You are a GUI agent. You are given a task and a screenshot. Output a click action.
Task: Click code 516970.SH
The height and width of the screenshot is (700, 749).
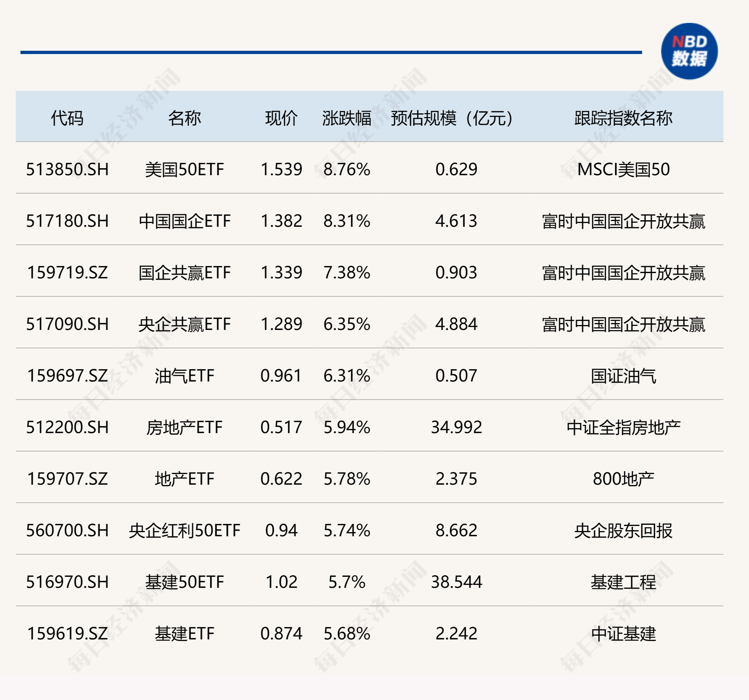(68, 582)
